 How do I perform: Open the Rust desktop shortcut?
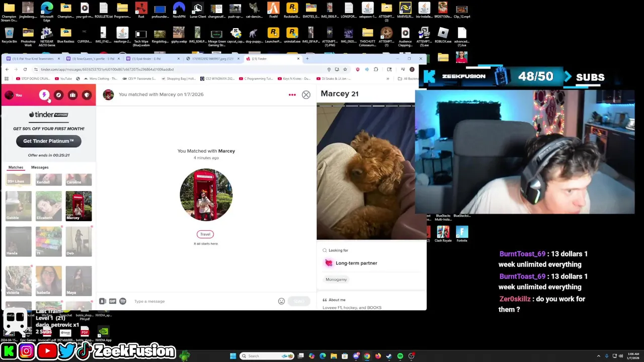141,11
